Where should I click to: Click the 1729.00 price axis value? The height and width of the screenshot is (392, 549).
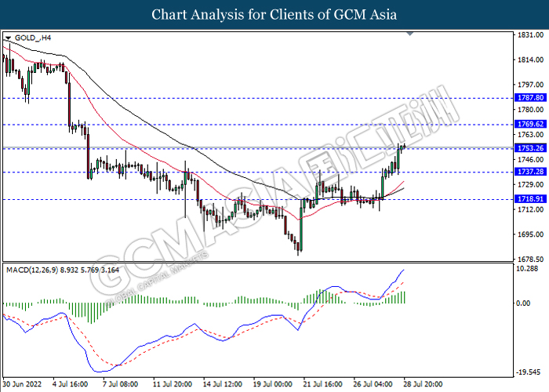530,184
